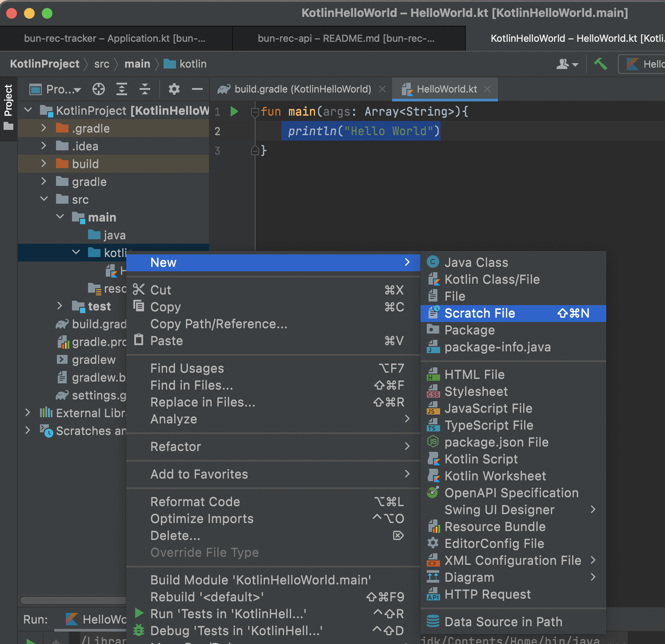Click the src breadcrumb

(x=102, y=64)
